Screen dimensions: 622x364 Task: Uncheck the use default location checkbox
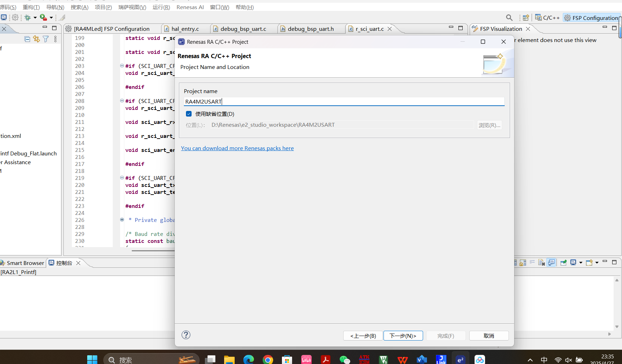coord(189,114)
